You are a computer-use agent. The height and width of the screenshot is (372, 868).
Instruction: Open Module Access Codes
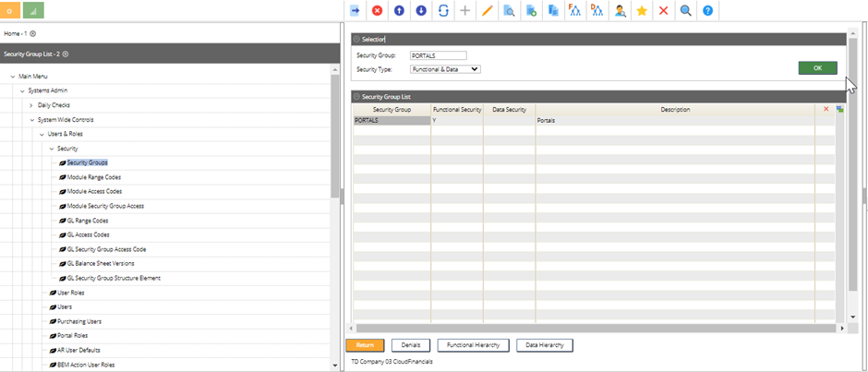click(x=95, y=191)
